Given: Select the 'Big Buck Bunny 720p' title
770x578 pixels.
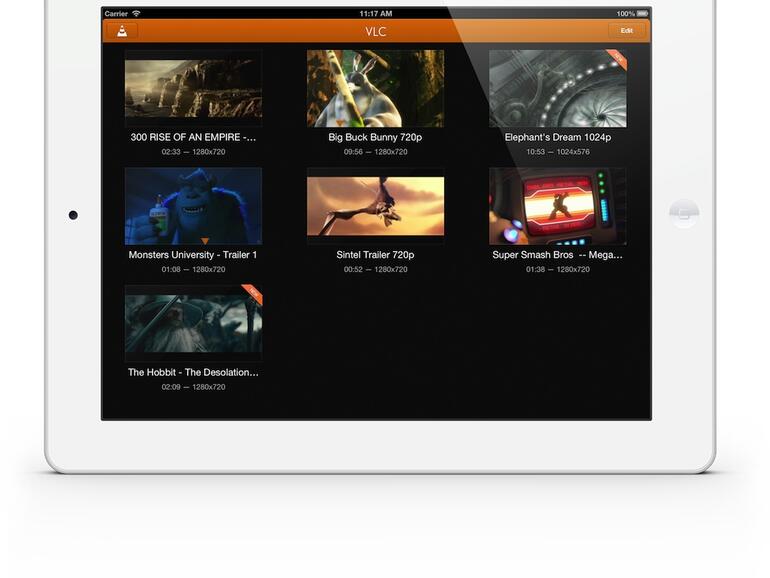Looking at the screenshot, I should (375, 137).
